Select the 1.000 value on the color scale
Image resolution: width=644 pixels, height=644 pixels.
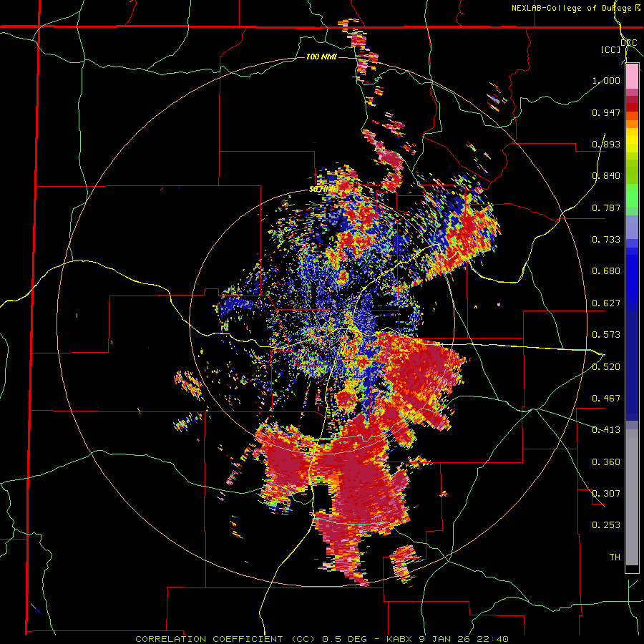(606, 80)
